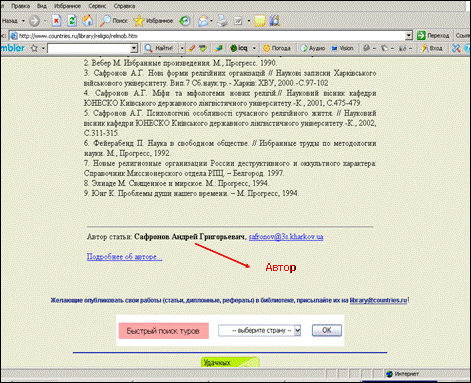Open the Сервис menu
The width and height of the screenshot is (471, 383).
pos(97,6)
